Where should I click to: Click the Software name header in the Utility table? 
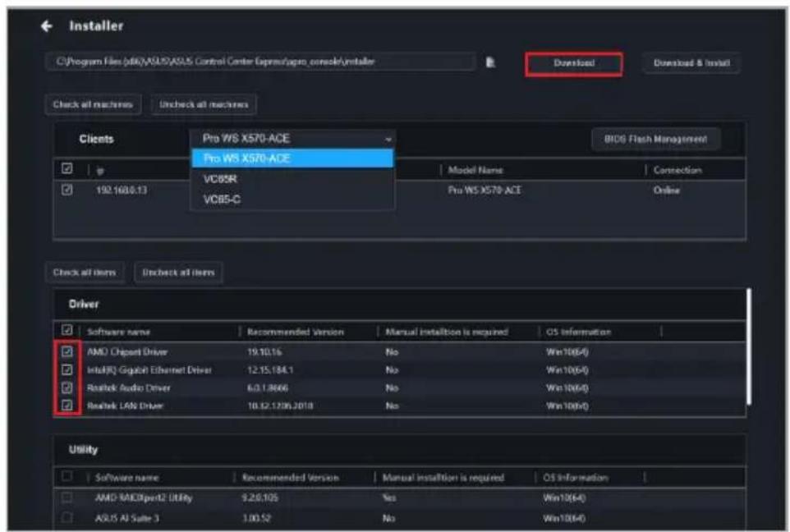pos(126,478)
